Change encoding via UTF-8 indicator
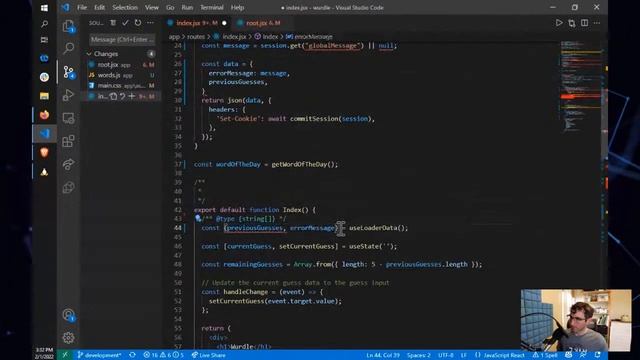 pyautogui.click(x=446, y=355)
